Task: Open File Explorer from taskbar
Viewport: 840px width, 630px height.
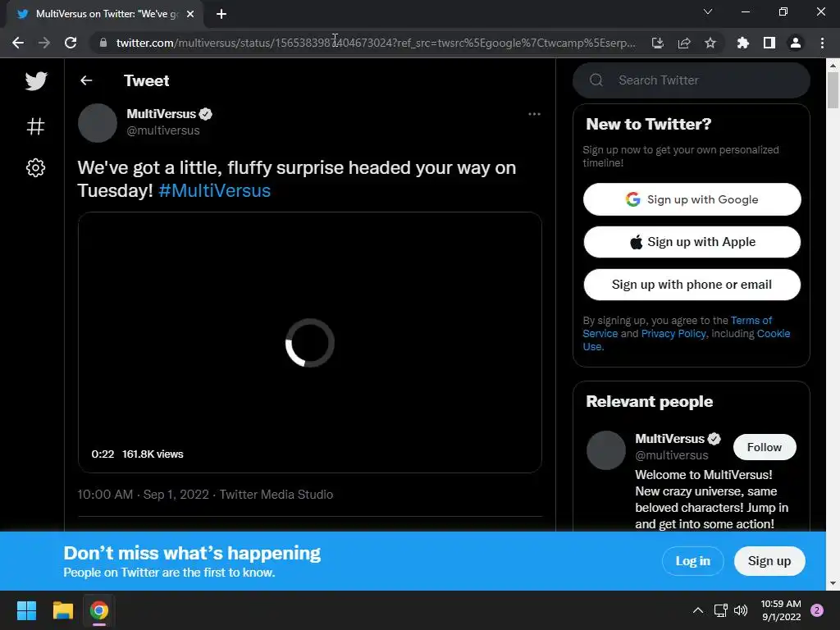Action: tap(62, 610)
